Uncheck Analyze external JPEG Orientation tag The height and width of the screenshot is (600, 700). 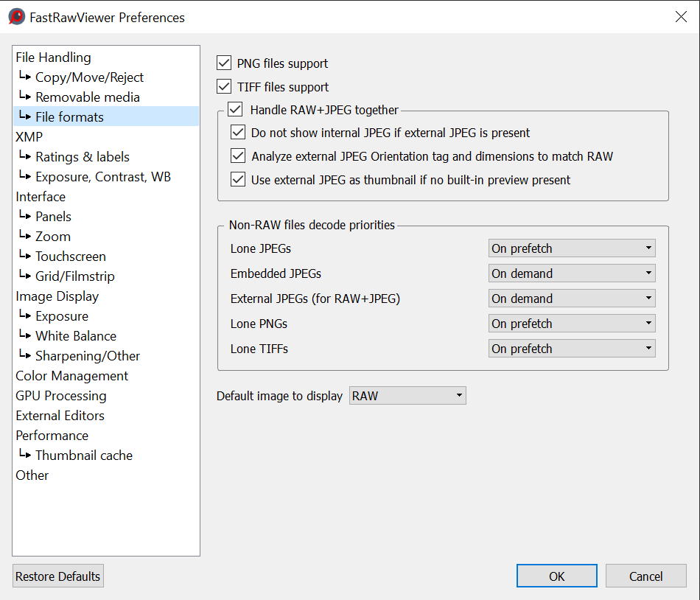(238, 156)
